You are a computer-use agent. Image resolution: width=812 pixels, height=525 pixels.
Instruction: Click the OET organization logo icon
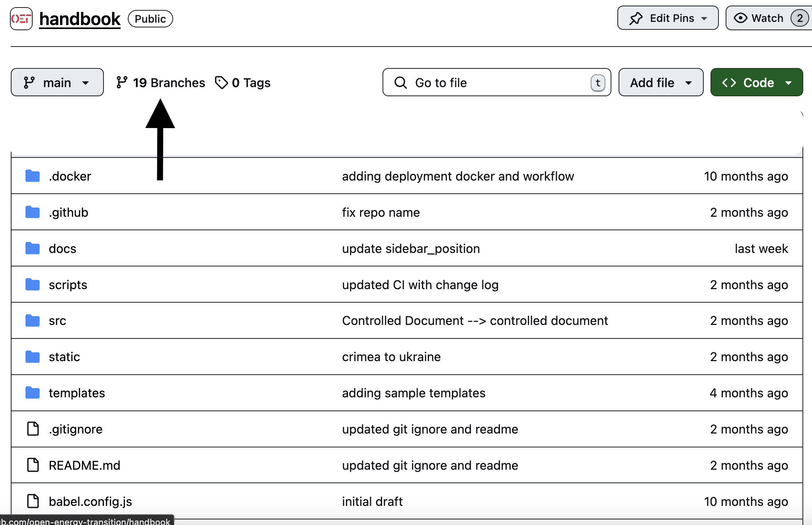coord(21,19)
